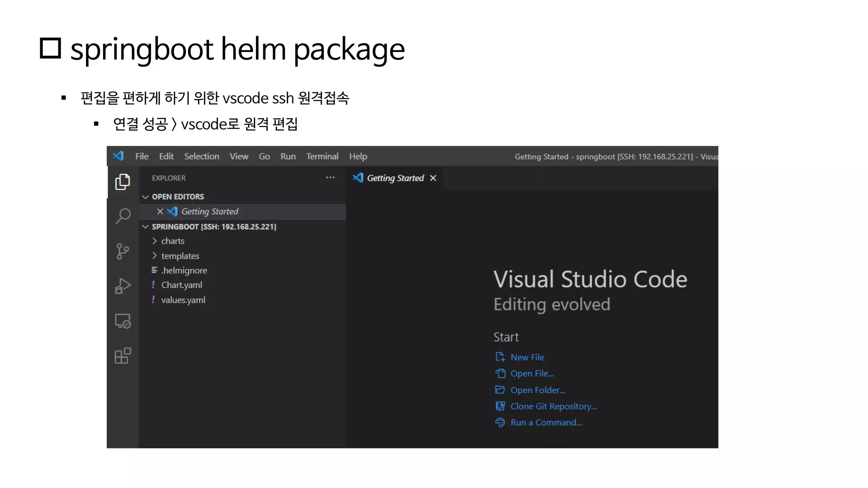Open the File menu

point(142,156)
